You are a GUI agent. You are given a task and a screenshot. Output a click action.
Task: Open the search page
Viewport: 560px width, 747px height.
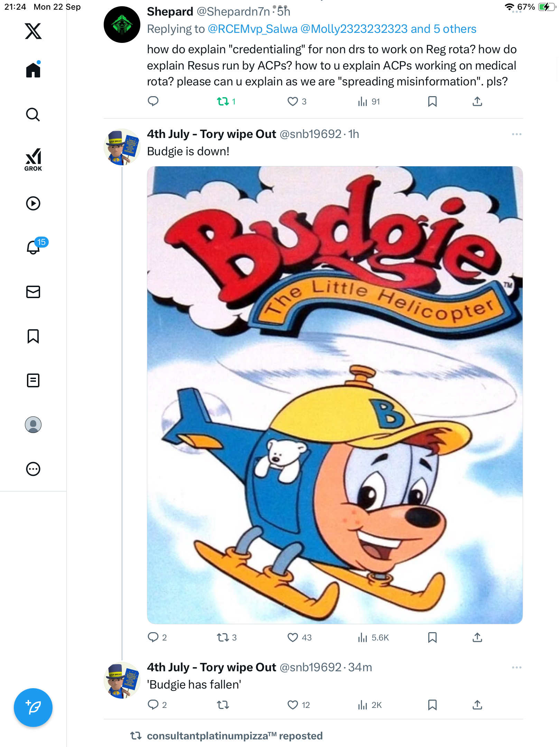click(x=33, y=115)
